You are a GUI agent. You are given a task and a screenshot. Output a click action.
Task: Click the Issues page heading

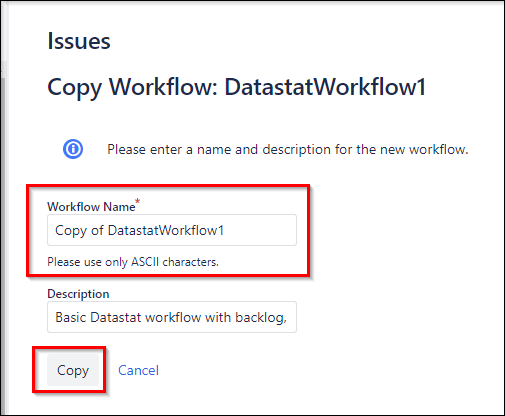pyautogui.click(x=79, y=41)
